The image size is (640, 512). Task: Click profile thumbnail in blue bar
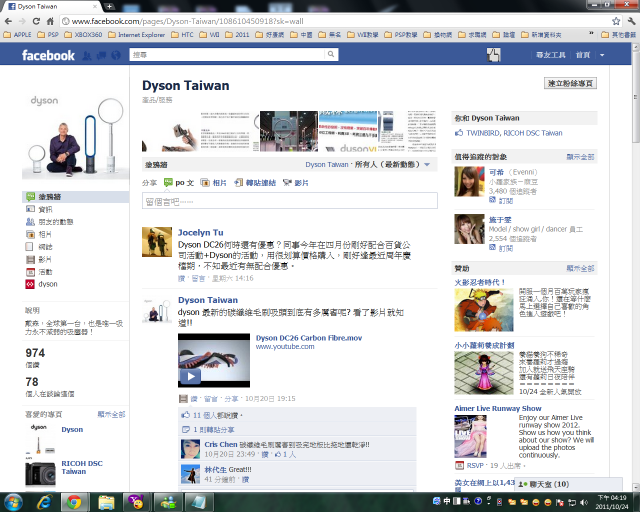493,55
